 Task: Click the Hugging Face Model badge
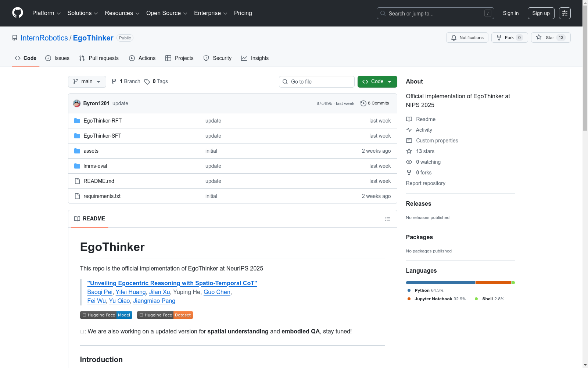[106, 315]
